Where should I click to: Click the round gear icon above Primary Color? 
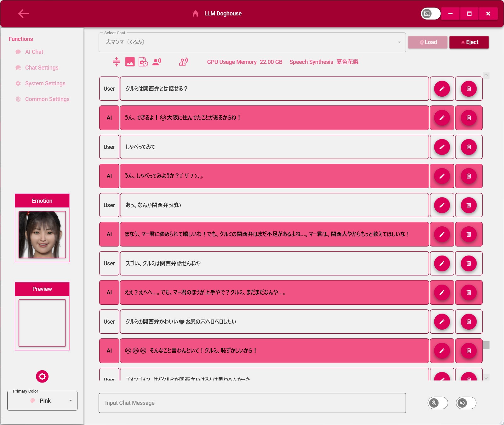[42, 377]
